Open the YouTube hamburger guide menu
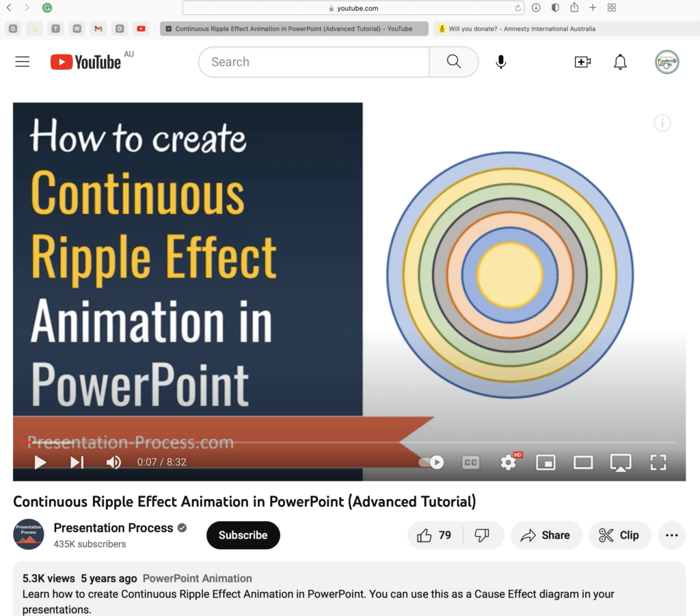The image size is (700, 616). 23,62
